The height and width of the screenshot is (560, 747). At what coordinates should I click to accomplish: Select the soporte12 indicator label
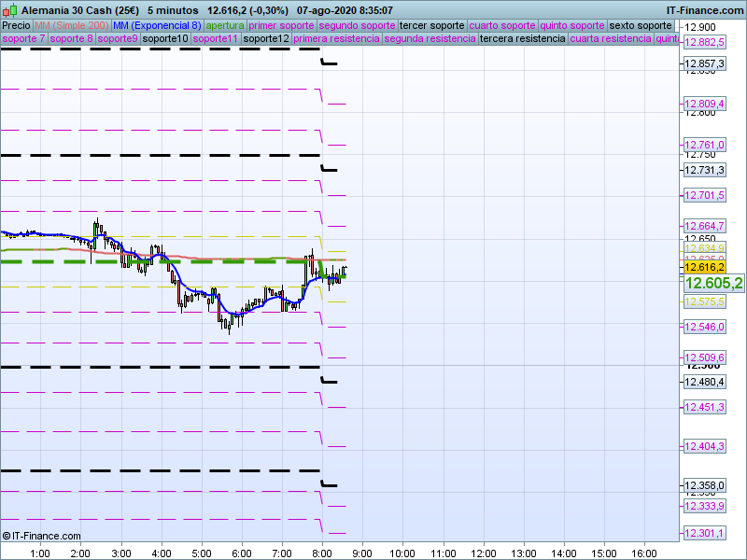point(265,39)
